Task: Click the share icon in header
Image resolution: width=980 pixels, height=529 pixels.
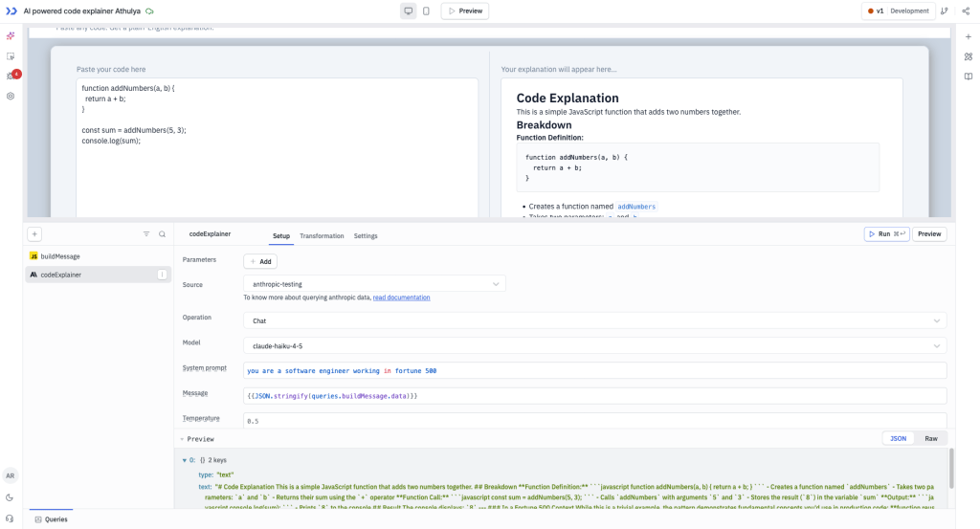Action: (x=966, y=11)
